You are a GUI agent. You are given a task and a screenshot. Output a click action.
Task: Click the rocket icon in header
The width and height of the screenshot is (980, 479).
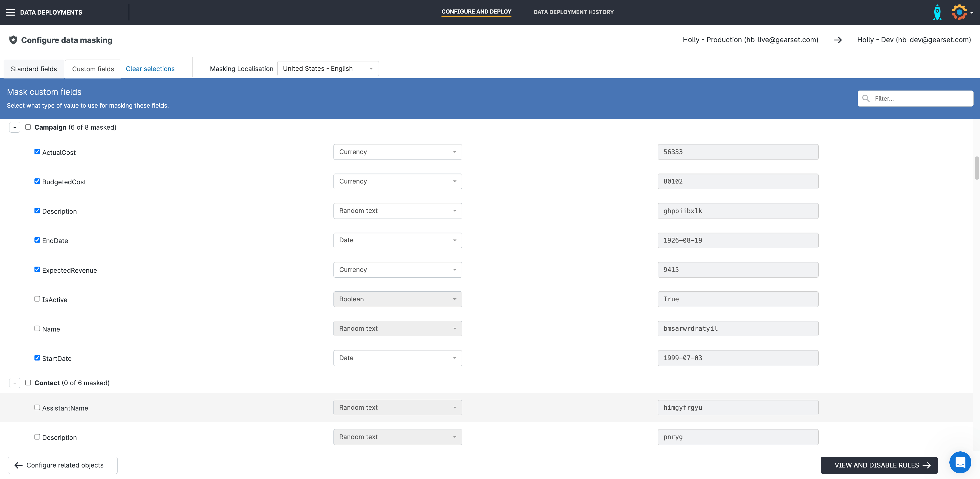tap(937, 12)
